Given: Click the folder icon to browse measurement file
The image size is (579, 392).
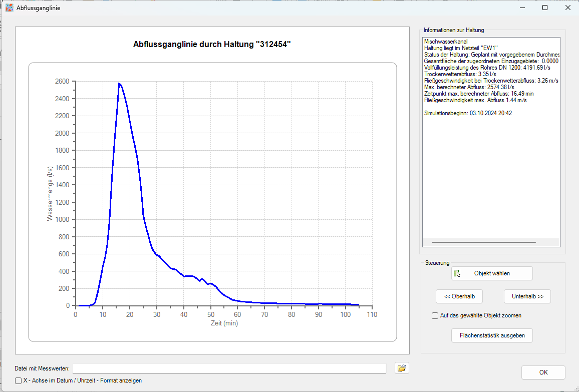Looking at the screenshot, I should [402, 368].
